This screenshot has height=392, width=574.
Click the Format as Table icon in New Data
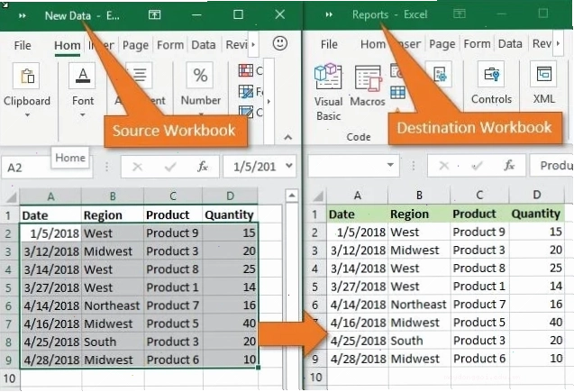coord(246,91)
